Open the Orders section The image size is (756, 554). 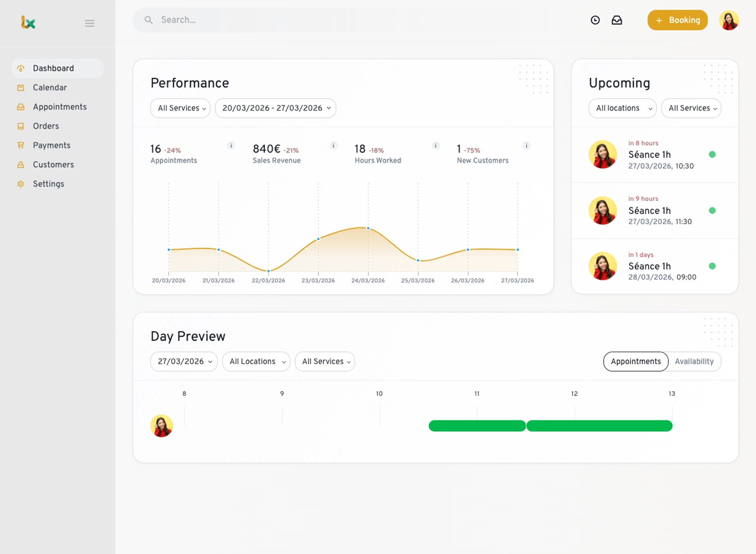click(x=46, y=126)
